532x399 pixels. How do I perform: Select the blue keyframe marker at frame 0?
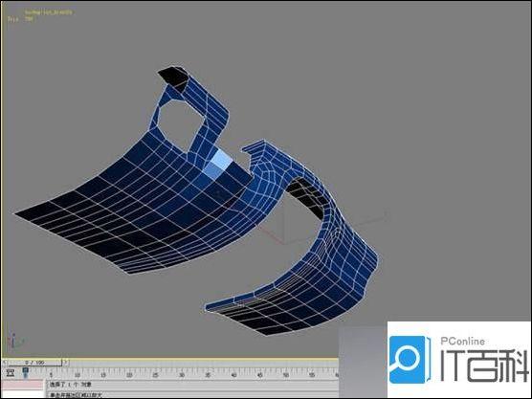point(25,372)
